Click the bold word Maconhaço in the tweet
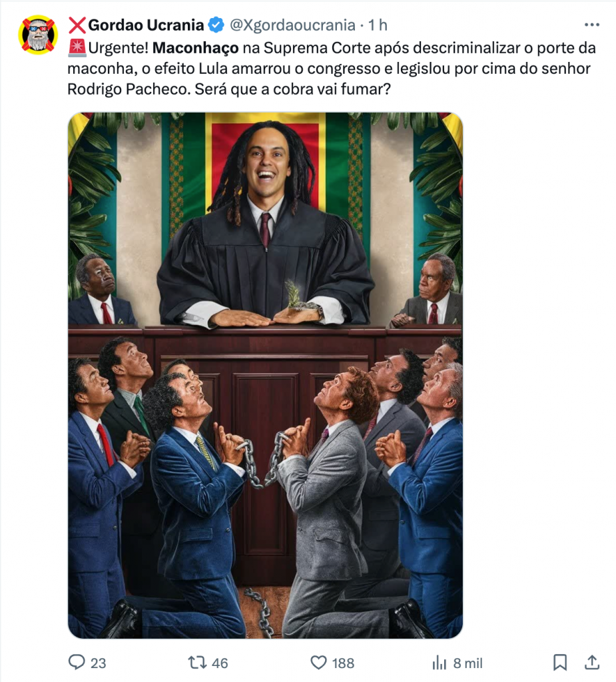Screen dimensions: 616x682 coord(195,48)
